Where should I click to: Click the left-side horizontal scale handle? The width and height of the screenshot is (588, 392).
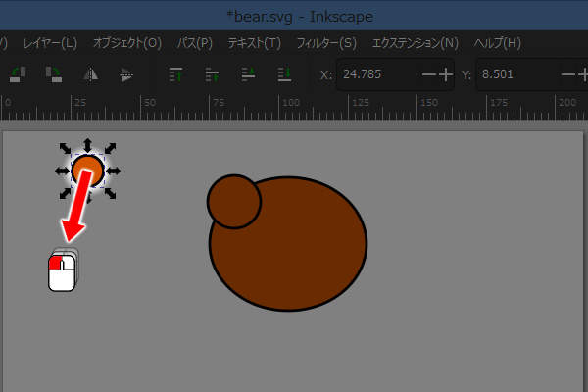(63, 171)
